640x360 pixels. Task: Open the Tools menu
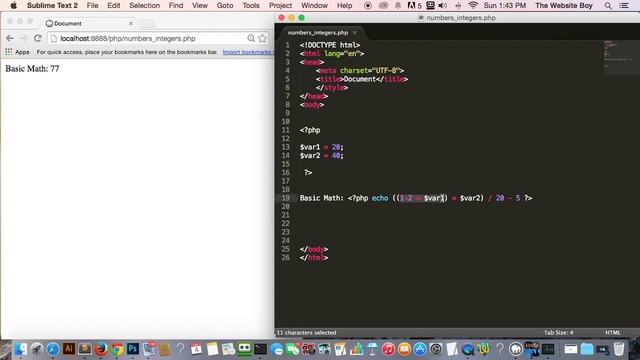[x=251, y=6]
